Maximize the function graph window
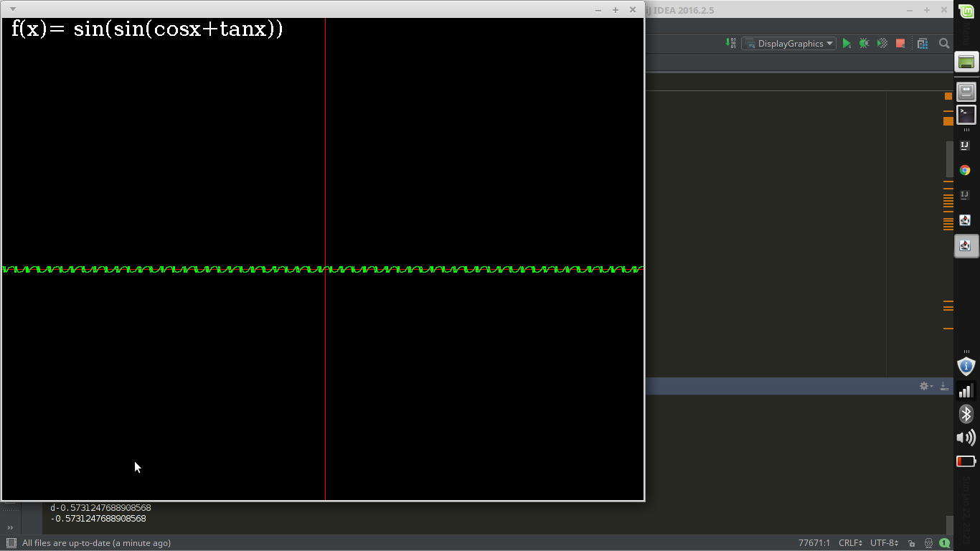The image size is (980, 551). click(x=616, y=10)
